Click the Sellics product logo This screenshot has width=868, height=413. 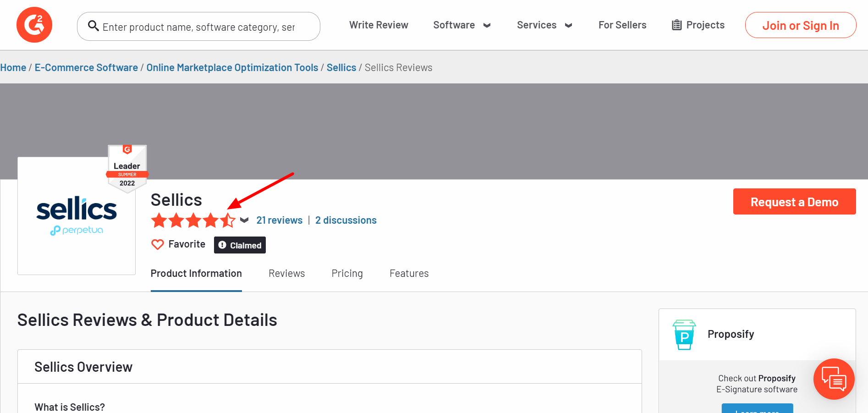pos(77,215)
